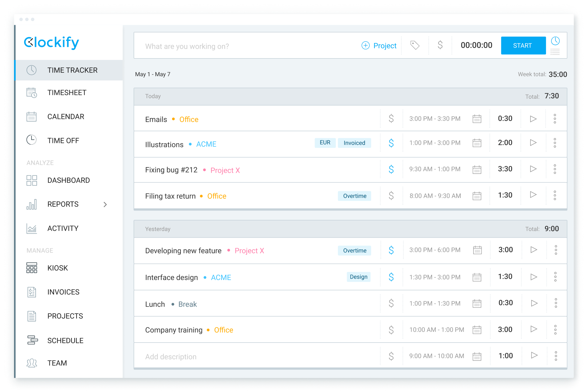Expand the Reports submenu chevron
The width and height of the screenshot is (588, 392).
[105, 204]
